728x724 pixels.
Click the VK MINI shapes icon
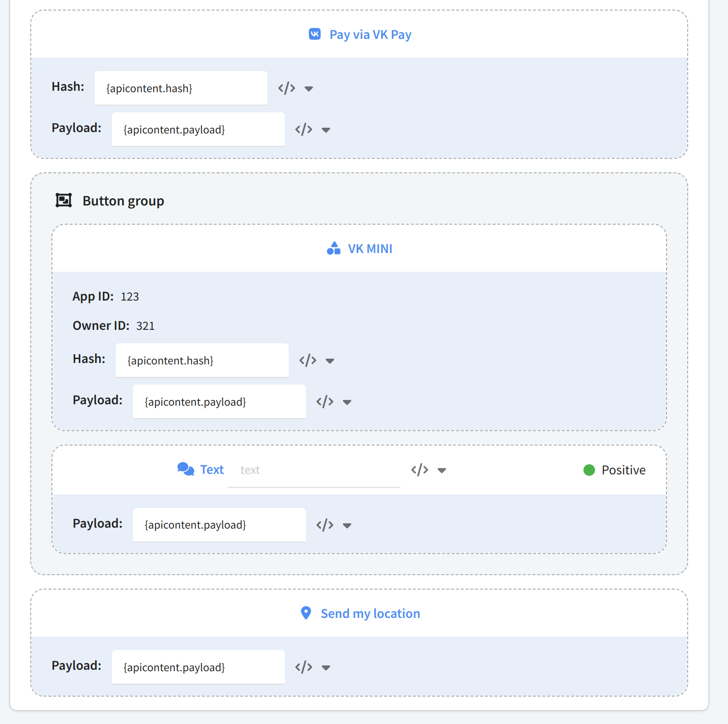click(x=334, y=248)
